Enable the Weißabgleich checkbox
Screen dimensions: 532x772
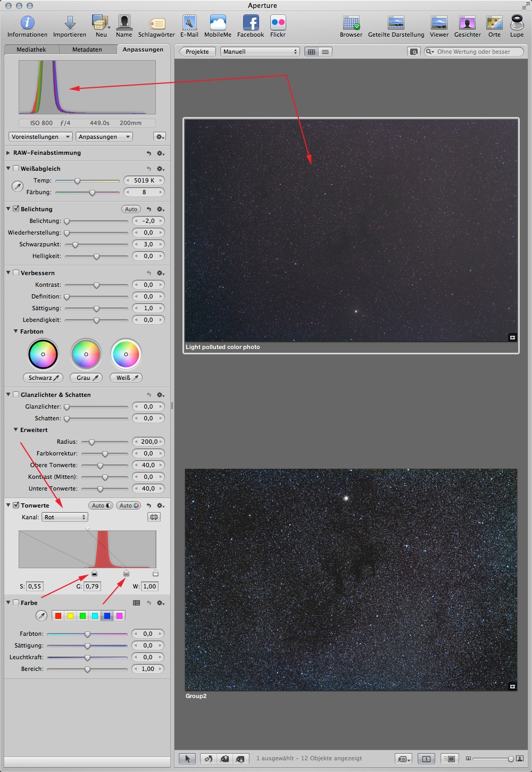16,169
